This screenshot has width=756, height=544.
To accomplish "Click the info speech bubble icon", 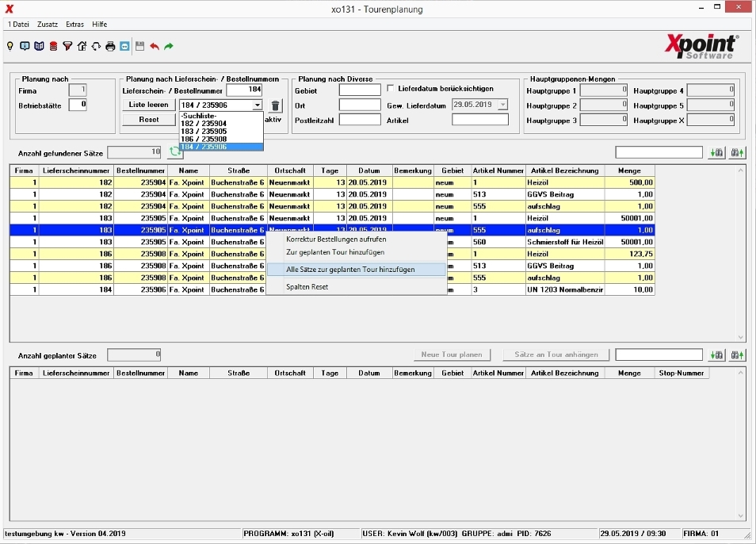I will tap(25, 46).
